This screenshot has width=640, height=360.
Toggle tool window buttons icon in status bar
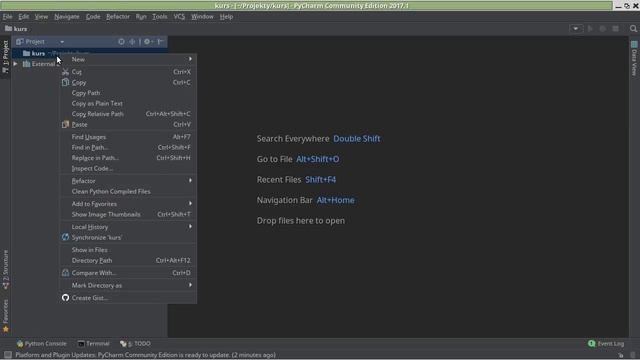coord(8,355)
